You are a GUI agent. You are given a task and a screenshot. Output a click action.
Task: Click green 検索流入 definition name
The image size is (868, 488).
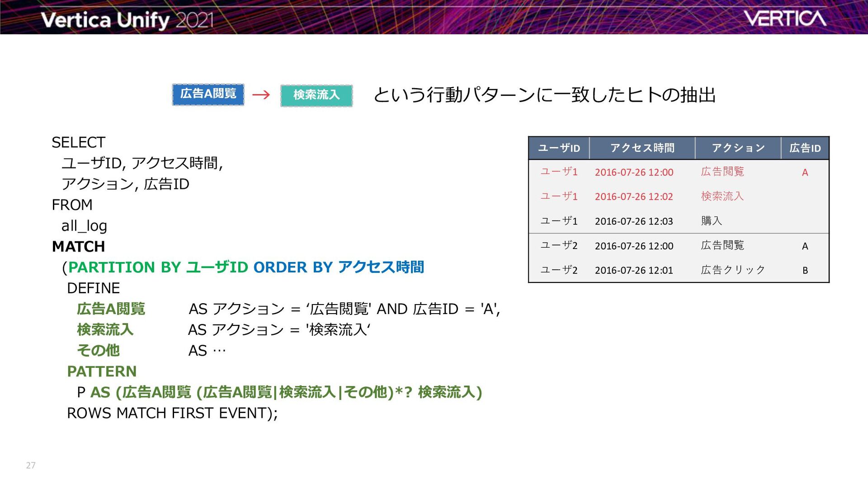click(x=105, y=329)
